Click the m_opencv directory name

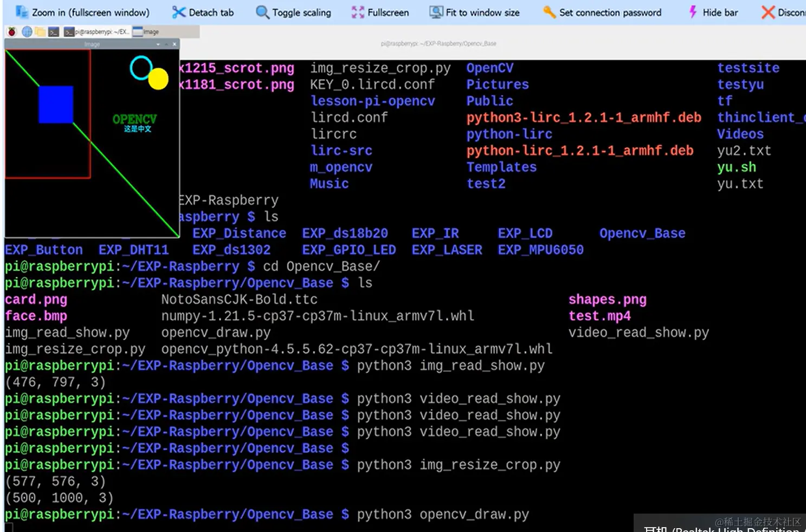341,167
